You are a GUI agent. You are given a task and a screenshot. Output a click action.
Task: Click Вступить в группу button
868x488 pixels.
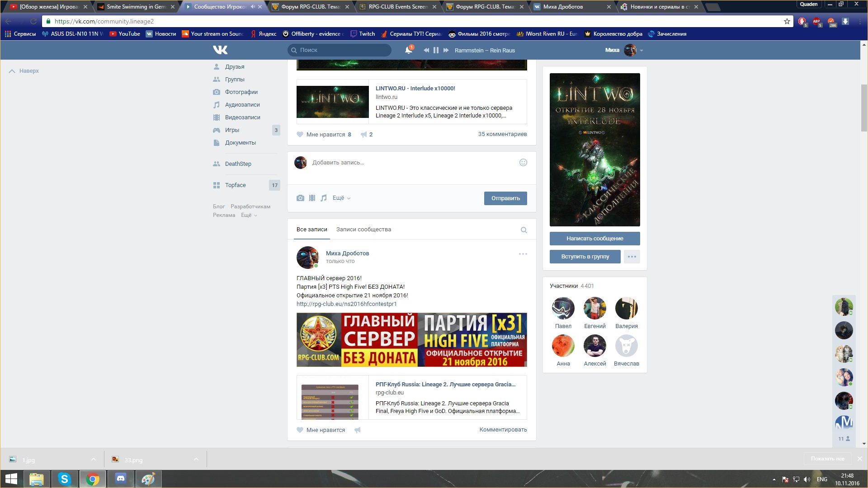pos(585,257)
